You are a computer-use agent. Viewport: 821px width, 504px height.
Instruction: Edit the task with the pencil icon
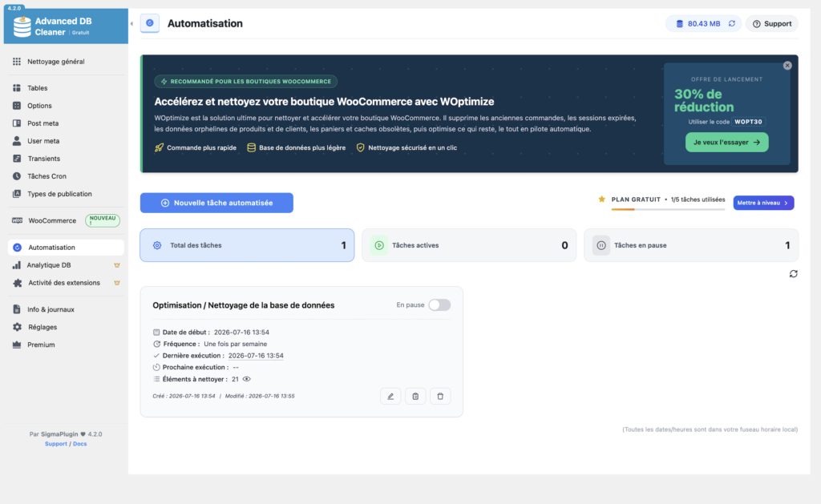[x=390, y=397]
